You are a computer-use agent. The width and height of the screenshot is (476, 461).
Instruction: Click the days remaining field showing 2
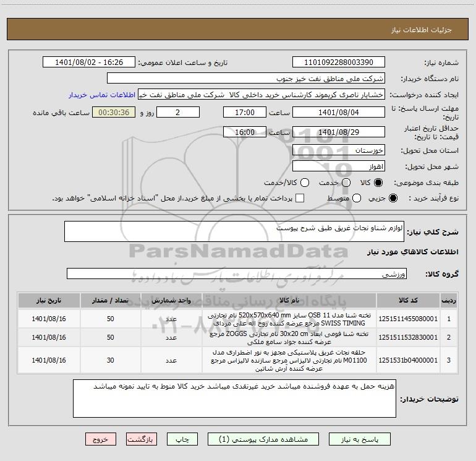pyautogui.click(x=178, y=112)
